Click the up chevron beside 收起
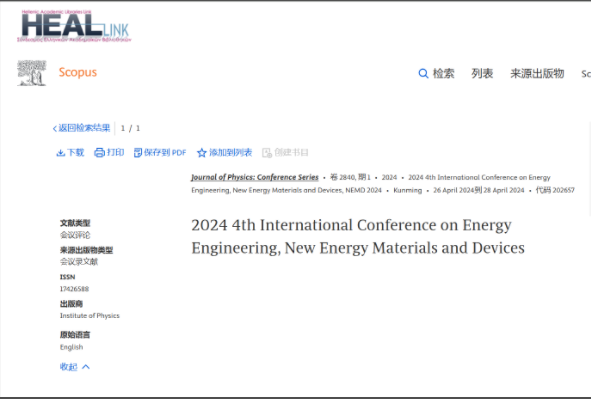591x399 pixels. pyautogui.click(x=86, y=367)
